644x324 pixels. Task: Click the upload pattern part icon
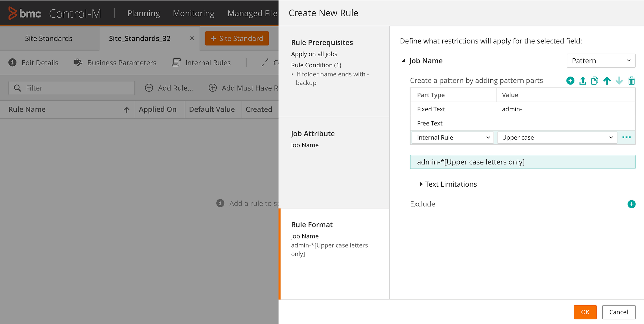click(x=583, y=81)
